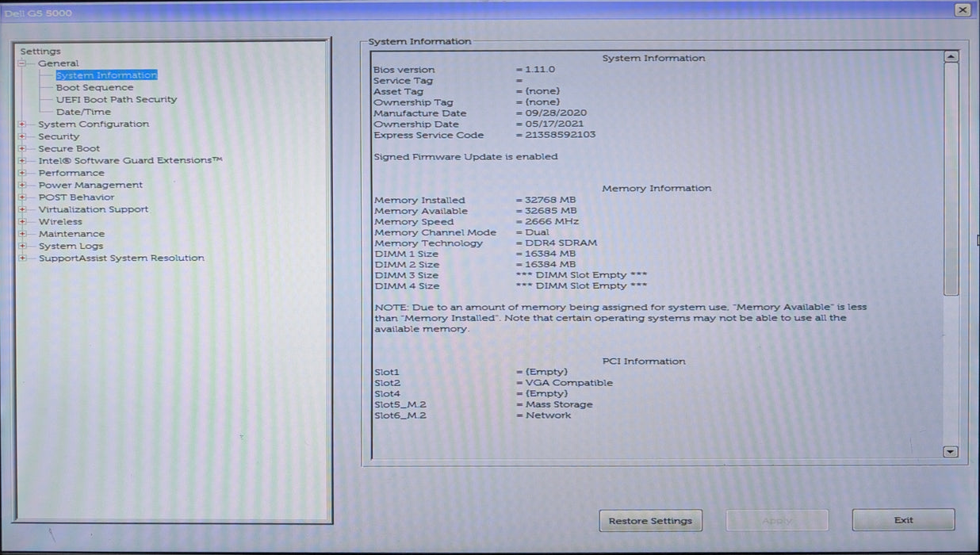Close the BIOS setup window
The height and width of the screenshot is (555, 980).
pos(963,10)
